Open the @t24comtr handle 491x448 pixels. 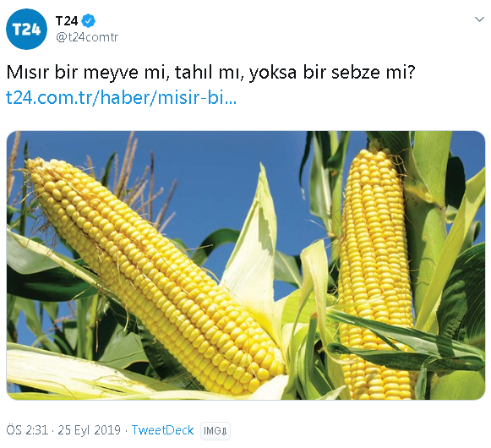pos(87,37)
